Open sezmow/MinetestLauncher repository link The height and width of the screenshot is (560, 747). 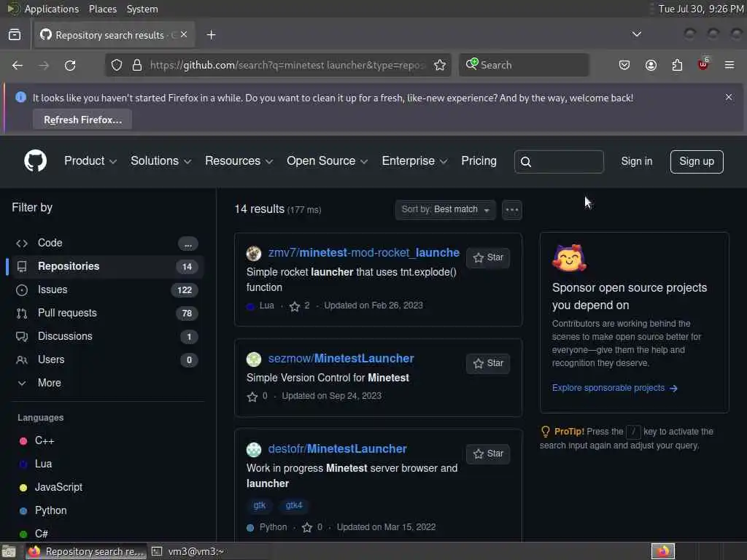point(341,359)
